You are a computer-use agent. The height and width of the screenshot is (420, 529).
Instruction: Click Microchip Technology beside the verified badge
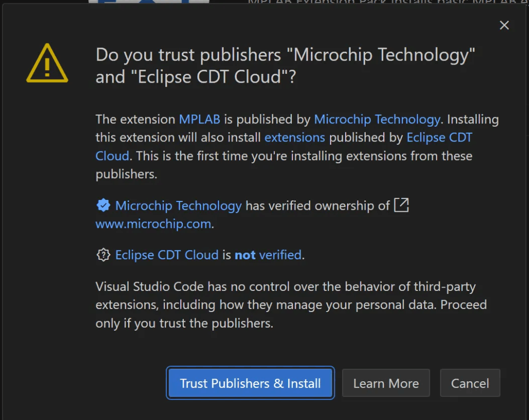point(178,206)
